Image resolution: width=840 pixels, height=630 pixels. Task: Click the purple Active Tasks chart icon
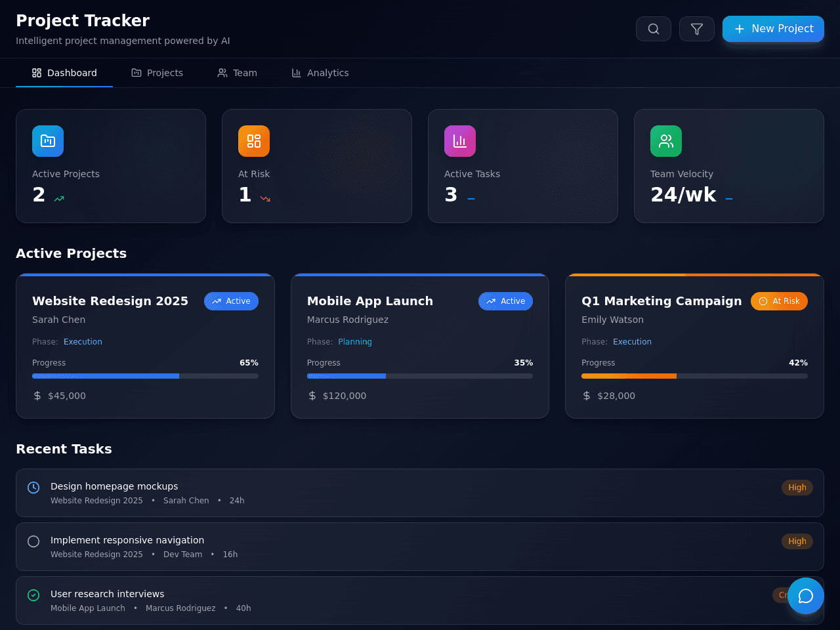click(460, 141)
